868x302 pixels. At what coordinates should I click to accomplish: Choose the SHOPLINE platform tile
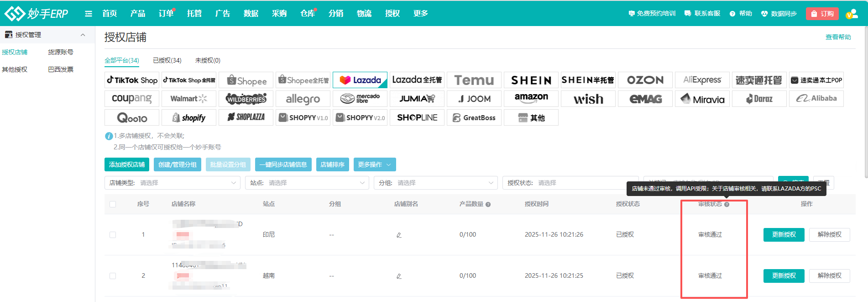417,117
